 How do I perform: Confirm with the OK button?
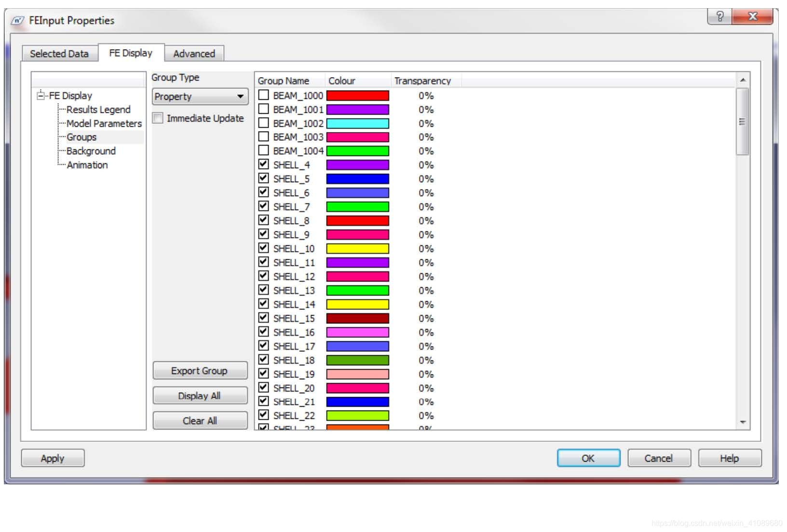588,458
